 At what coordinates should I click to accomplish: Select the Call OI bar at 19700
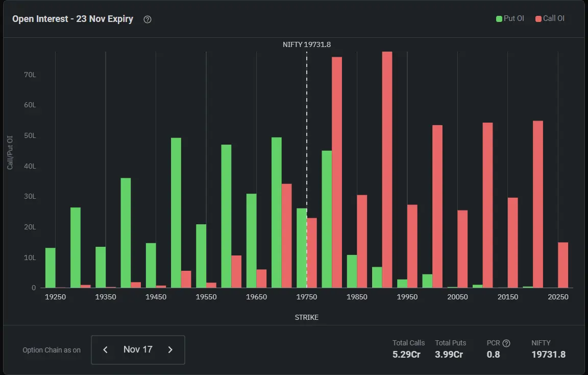click(x=286, y=236)
